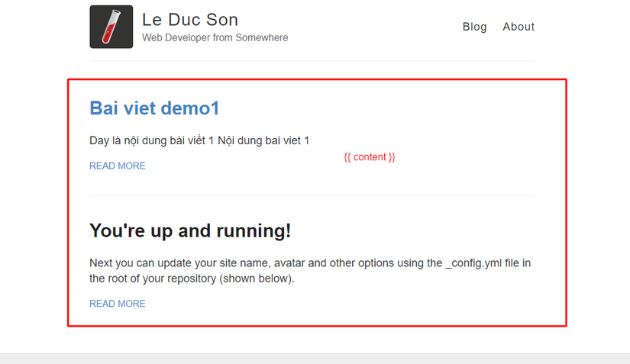
Task: Click the header divider line below the site title
Action: (x=312, y=61)
